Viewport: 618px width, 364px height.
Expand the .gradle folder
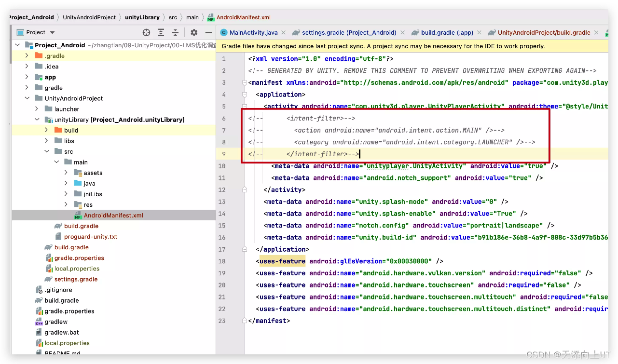pos(27,56)
